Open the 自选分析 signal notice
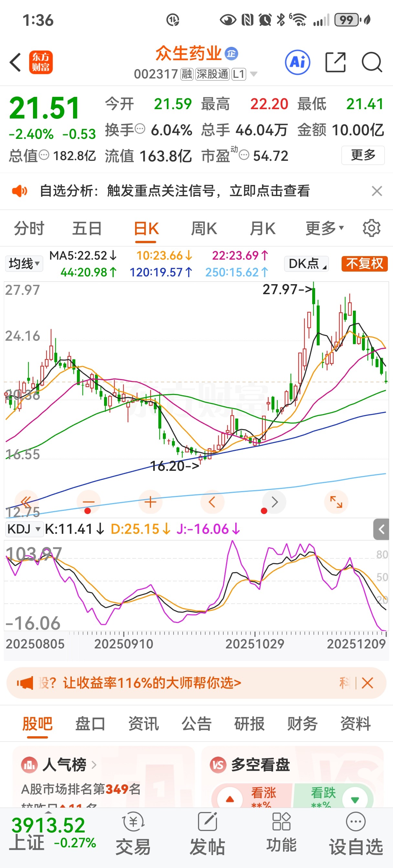 pyautogui.click(x=175, y=191)
